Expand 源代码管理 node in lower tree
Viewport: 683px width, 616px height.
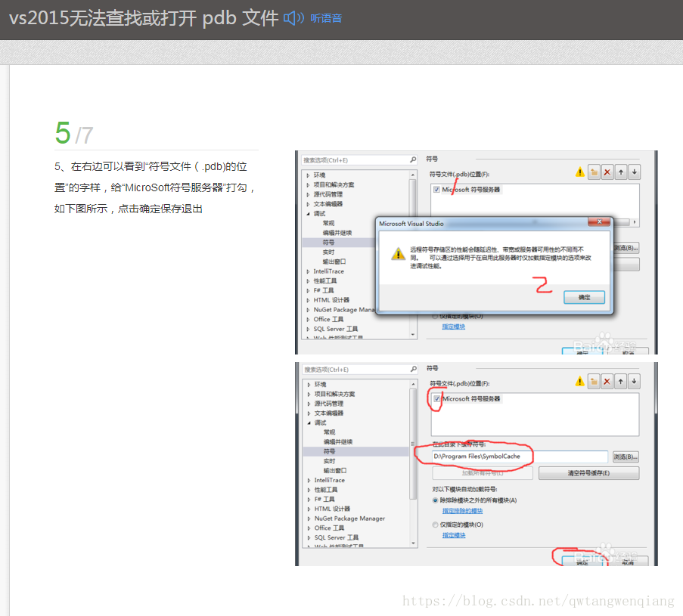(x=309, y=404)
